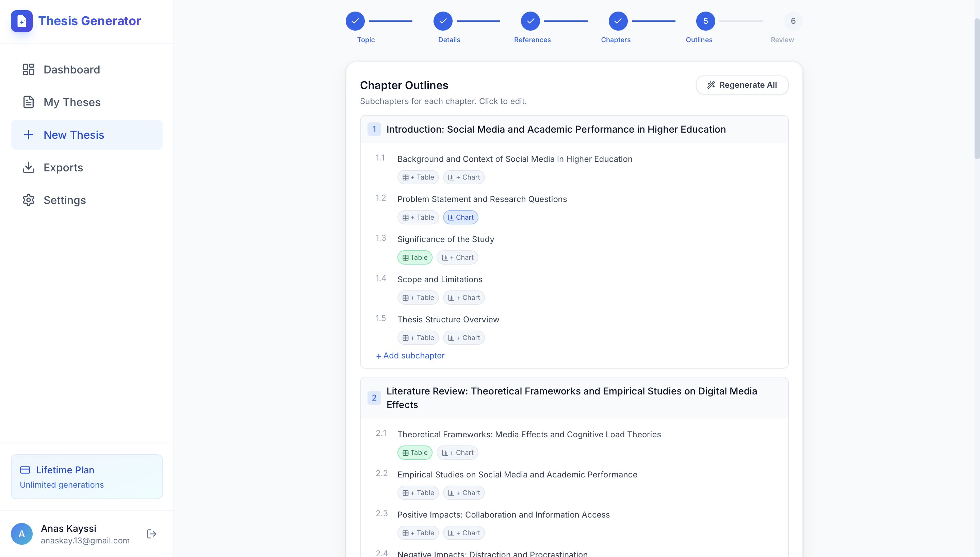Go to the Chapters step in the stepper

(x=618, y=21)
